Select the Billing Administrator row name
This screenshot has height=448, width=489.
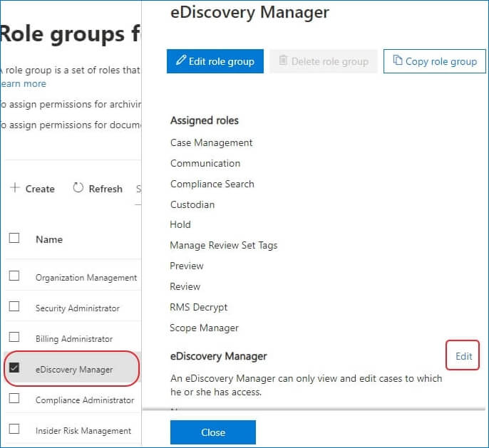pyautogui.click(x=74, y=339)
